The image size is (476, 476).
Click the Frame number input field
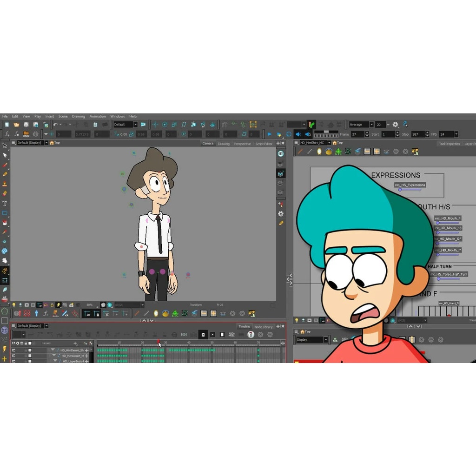357,134
